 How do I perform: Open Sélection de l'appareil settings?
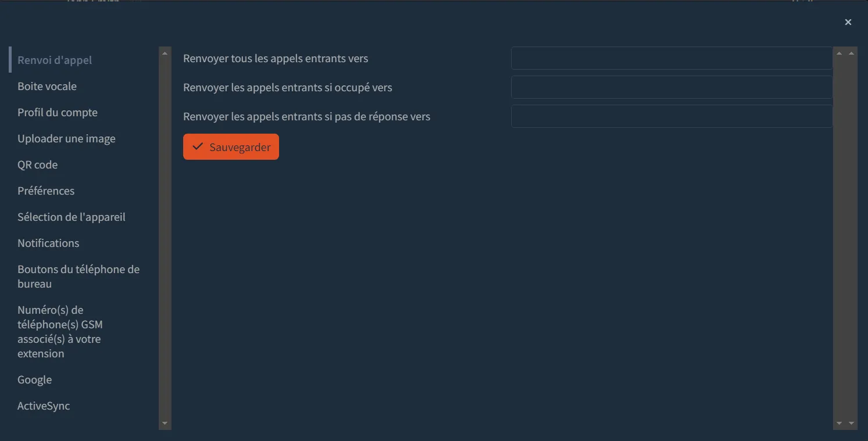click(72, 217)
